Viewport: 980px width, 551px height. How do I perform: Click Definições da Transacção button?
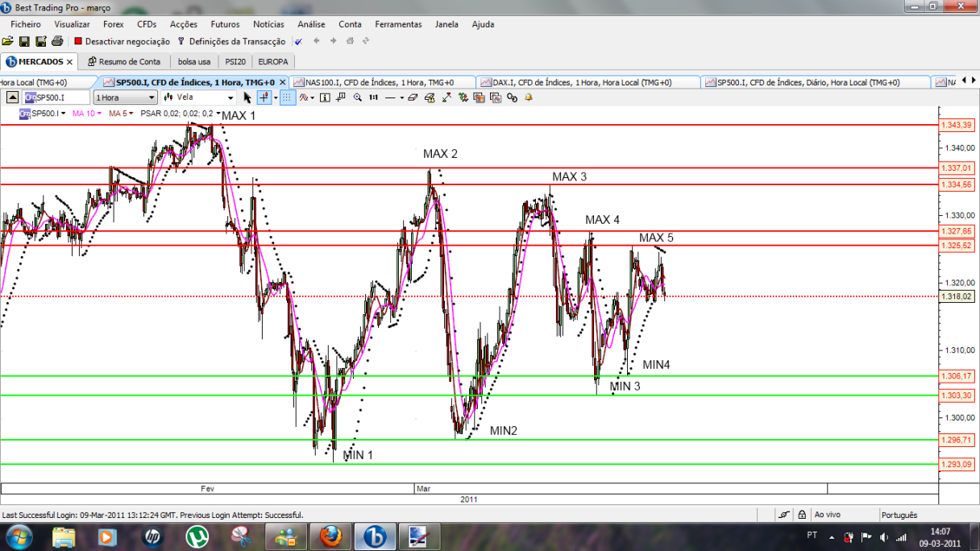pyautogui.click(x=231, y=41)
